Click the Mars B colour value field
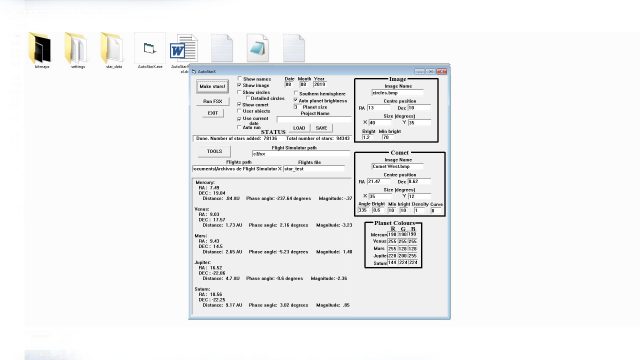This screenshot has height=360, width=640. pyautogui.click(x=413, y=249)
